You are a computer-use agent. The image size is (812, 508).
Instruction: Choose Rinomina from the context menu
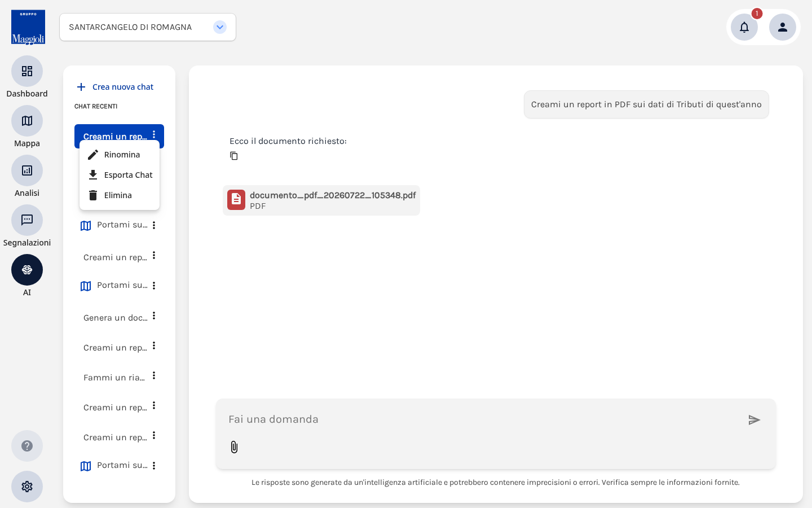tap(120, 155)
